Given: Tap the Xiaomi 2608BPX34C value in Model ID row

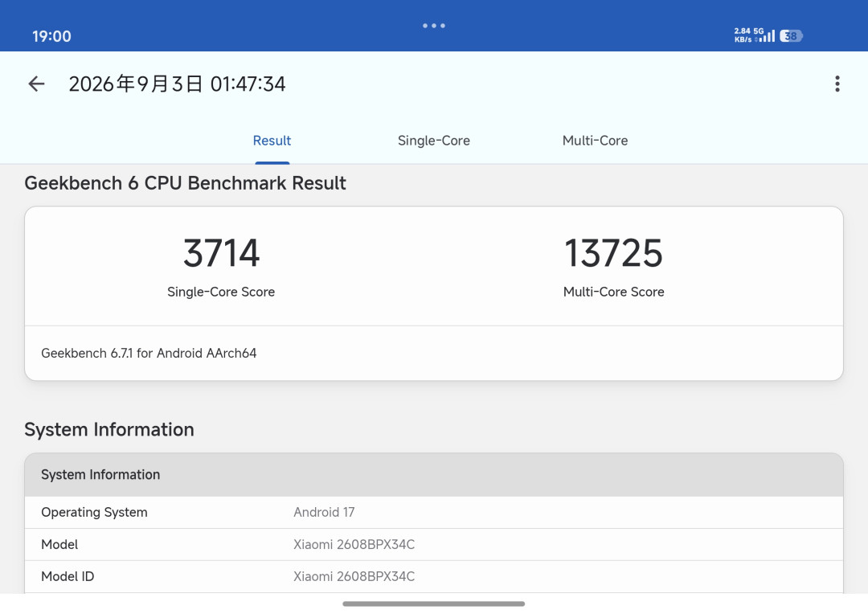Looking at the screenshot, I should 354,576.
